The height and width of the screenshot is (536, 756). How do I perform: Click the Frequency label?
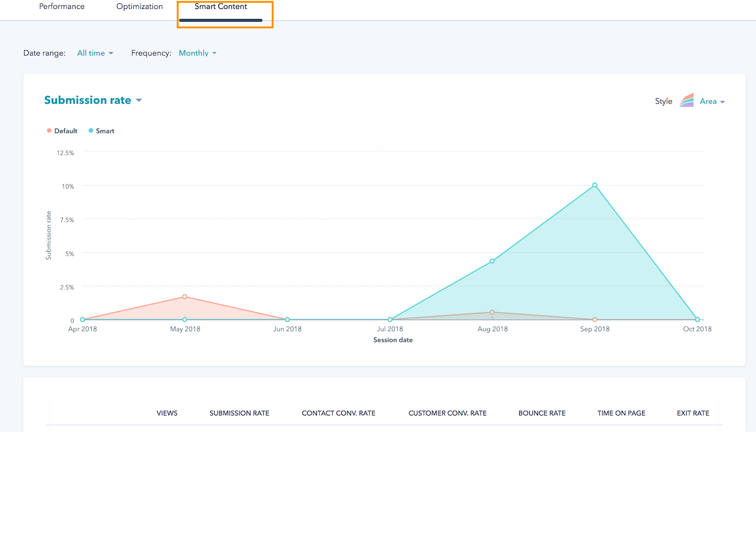(x=151, y=53)
